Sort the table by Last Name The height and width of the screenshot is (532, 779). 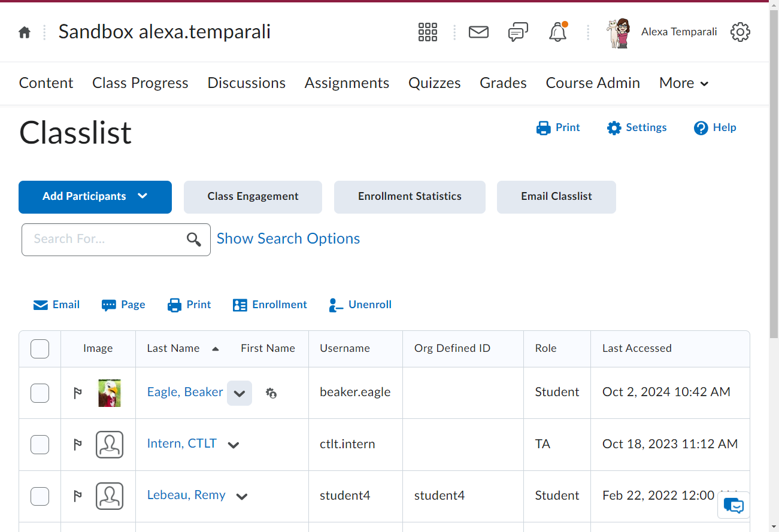tap(173, 348)
